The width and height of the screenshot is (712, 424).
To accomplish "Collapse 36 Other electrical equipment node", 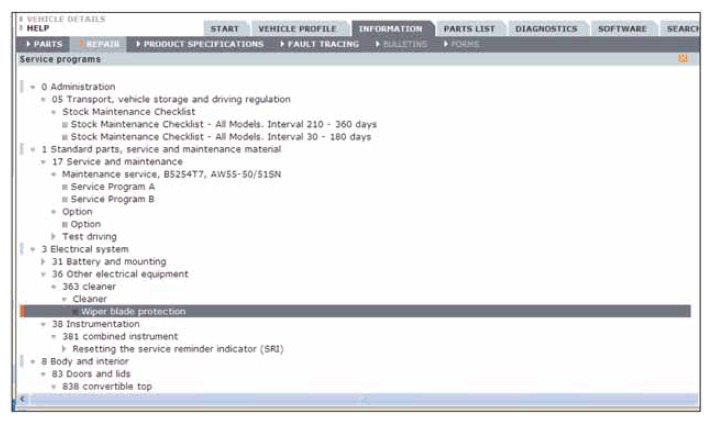I will pyautogui.click(x=43, y=274).
